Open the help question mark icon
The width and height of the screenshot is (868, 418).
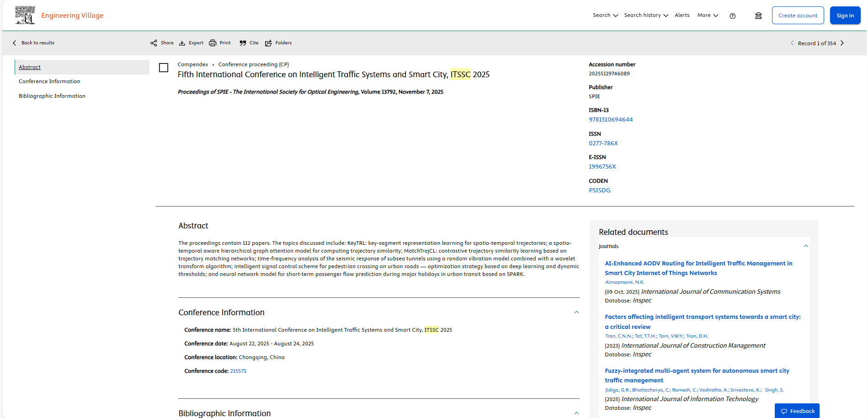tap(733, 16)
